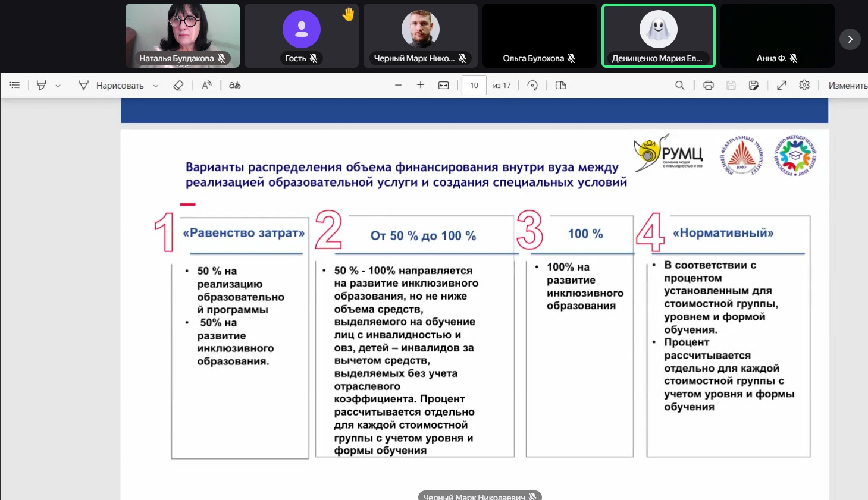The width and height of the screenshot is (868, 500).
Task: Toggle full screen mode
Action: point(782,86)
